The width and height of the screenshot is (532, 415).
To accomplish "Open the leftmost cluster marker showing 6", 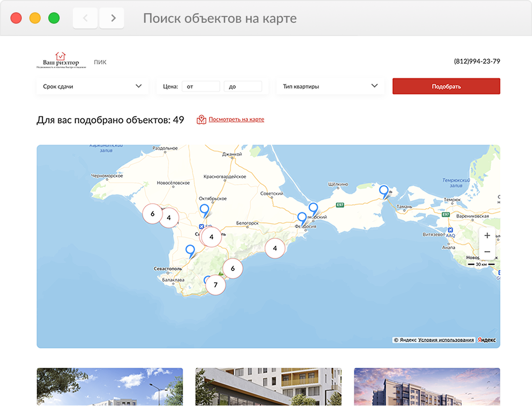I will click(x=152, y=214).
